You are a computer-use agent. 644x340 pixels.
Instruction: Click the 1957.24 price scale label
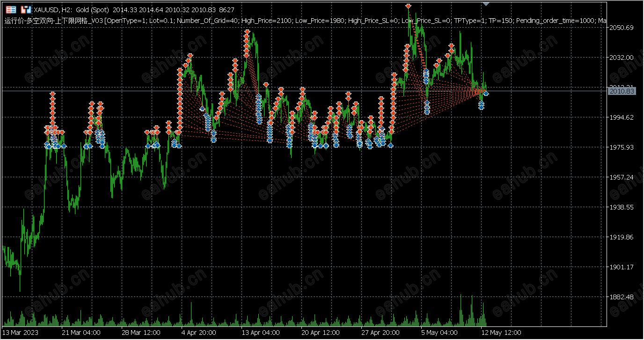(x=621, y=177)
